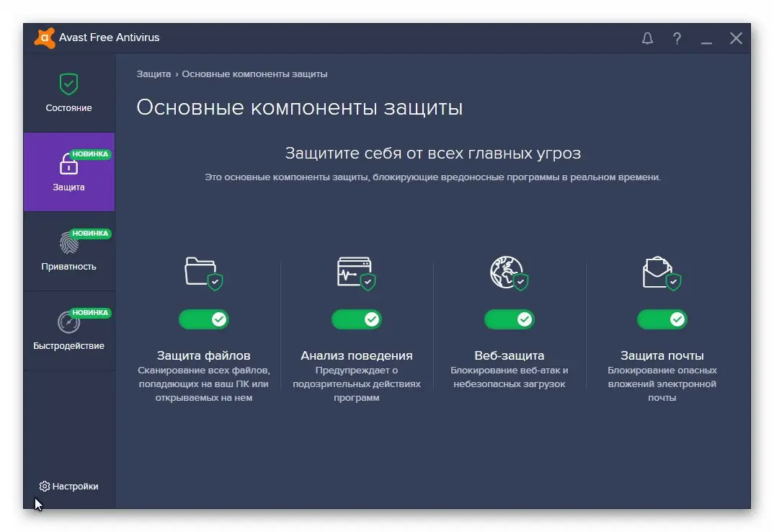
Task: Toggle Веб-защита off
Action: pyautogui.click(x=510, y=319)
